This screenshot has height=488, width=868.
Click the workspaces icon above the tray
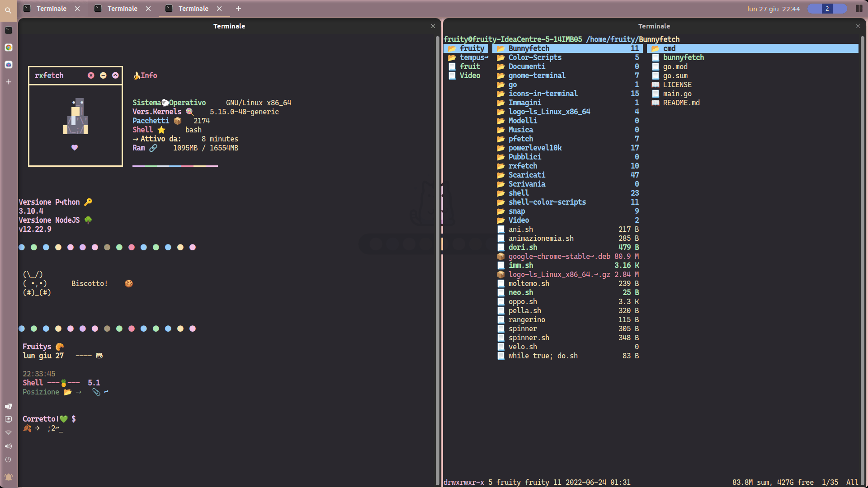[8, 406]
